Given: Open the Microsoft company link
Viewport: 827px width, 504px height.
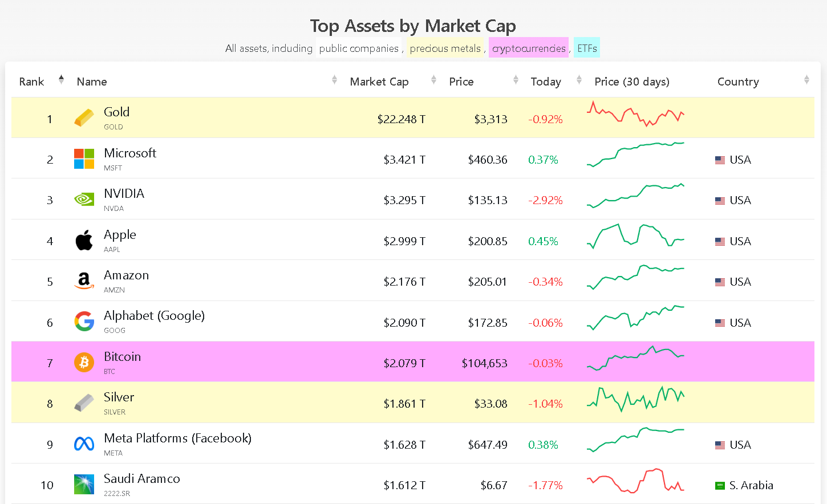Looking at the screenshot, I should point(130,153).
